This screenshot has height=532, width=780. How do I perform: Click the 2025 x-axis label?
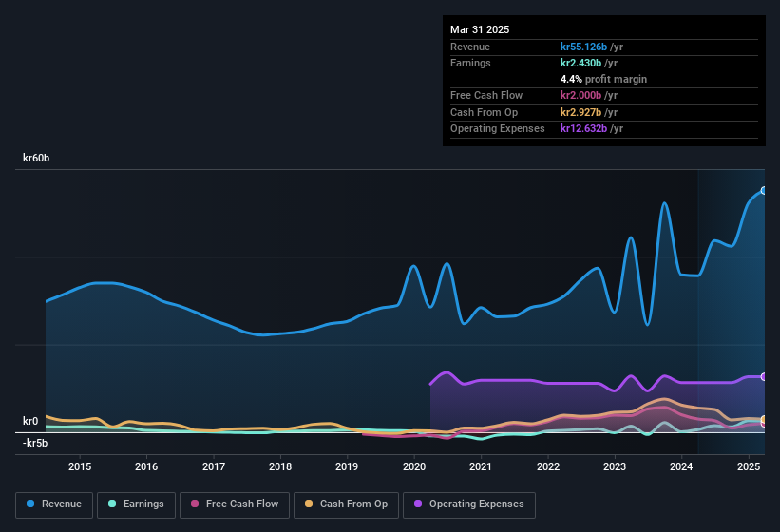[748, 466]
